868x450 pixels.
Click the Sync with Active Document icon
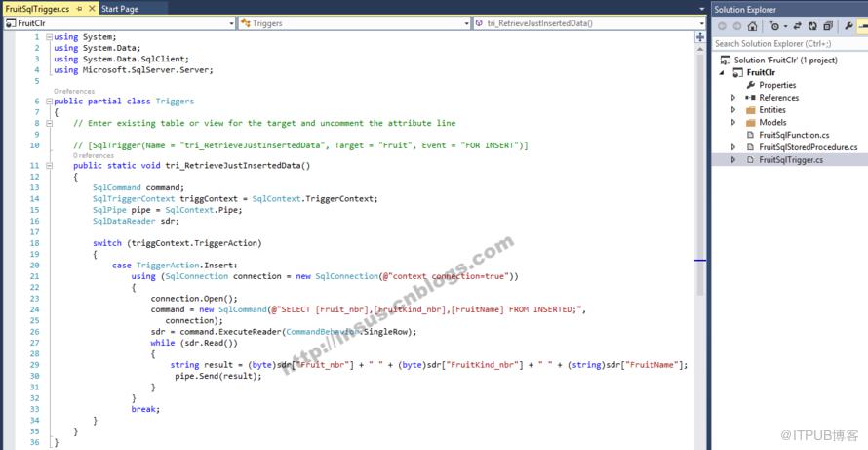[x=798, y=26]
